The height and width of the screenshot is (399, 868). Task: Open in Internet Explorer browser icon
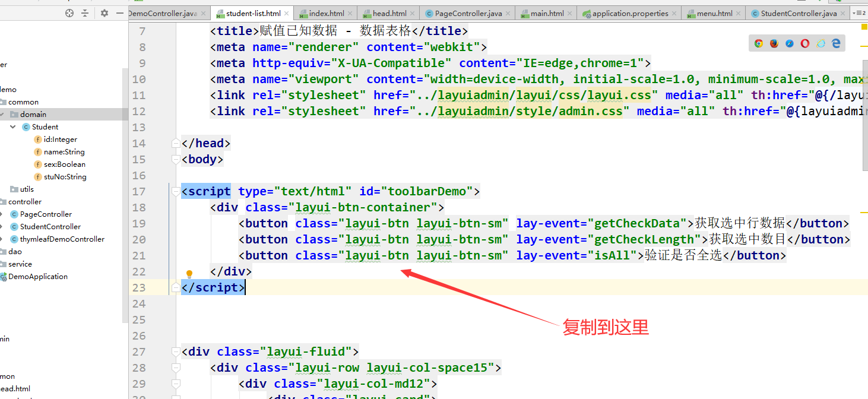click(821, 43)
